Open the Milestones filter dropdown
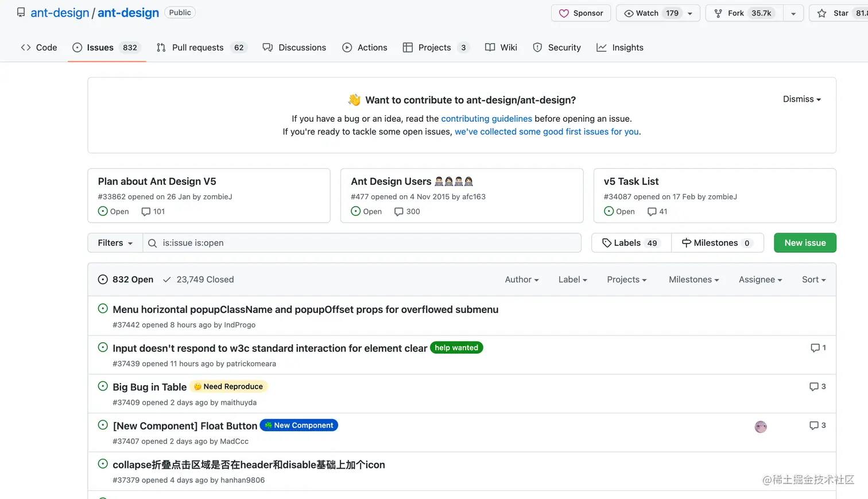 (x=694, y=280)
